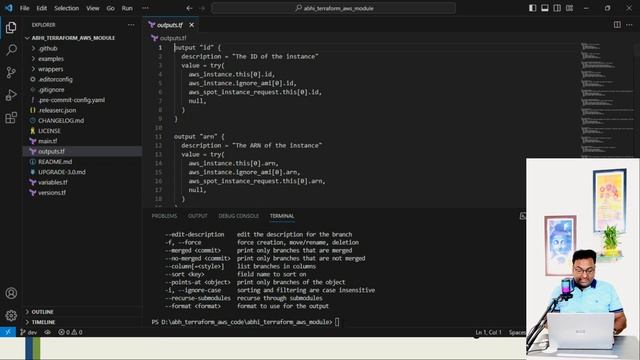Image resolution: width=640 pixels, height=360 pixels.
Task: Open the Selection menu
Action: [67, 8]
